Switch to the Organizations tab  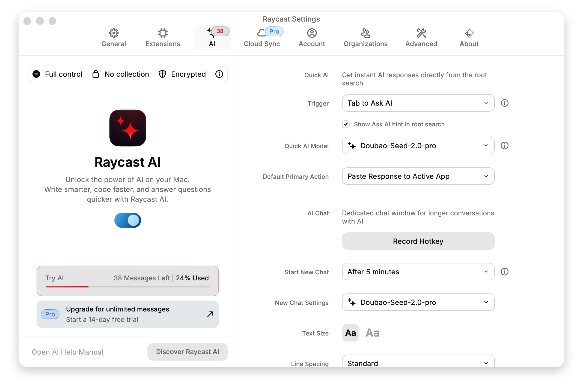(x=365, y=38)
